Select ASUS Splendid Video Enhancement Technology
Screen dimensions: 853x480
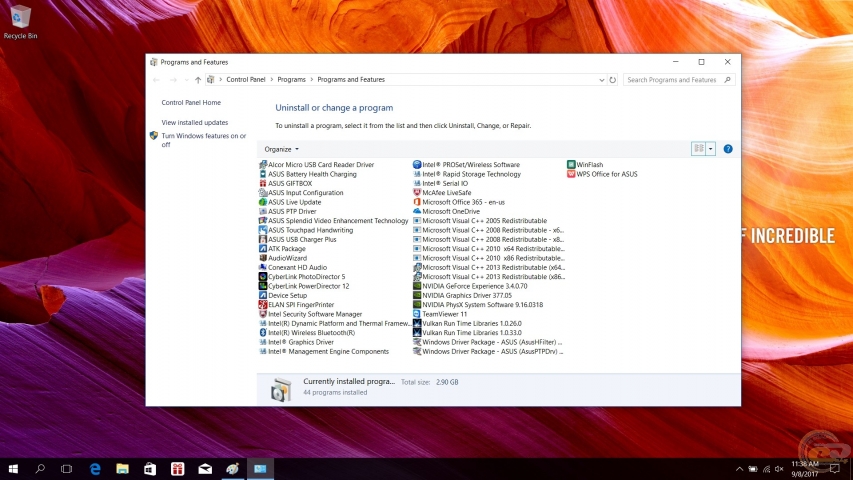333,220
